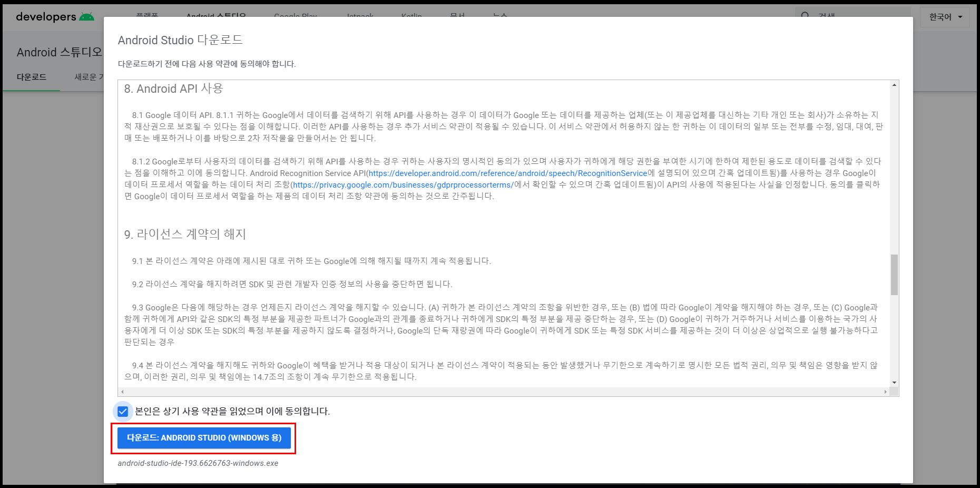Select the 새로운 tab behind the dialog
The width and height of the screenshot is (980, 488).
point(89,77)
